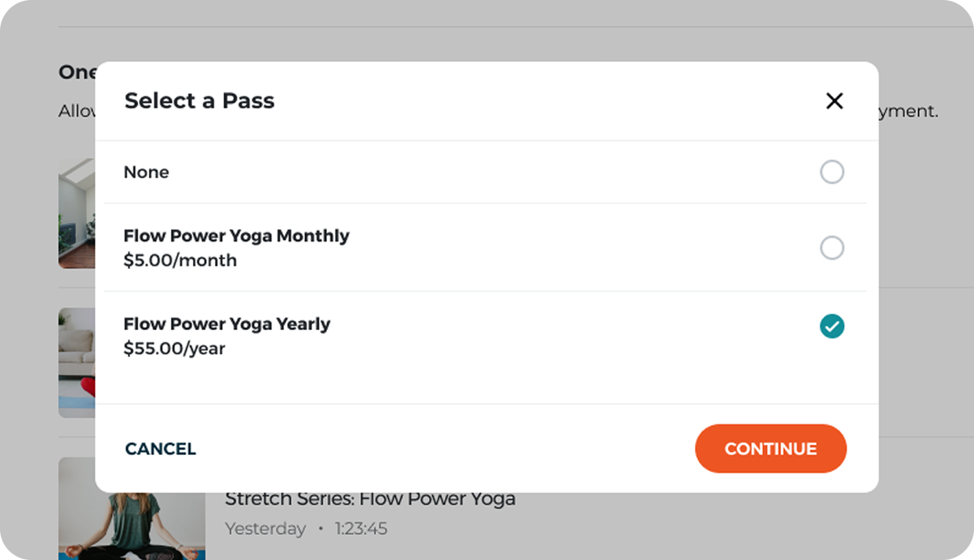Close the Select a Pass dialog
The height and width of the screenshot is (560, 974).
point(834,101)
